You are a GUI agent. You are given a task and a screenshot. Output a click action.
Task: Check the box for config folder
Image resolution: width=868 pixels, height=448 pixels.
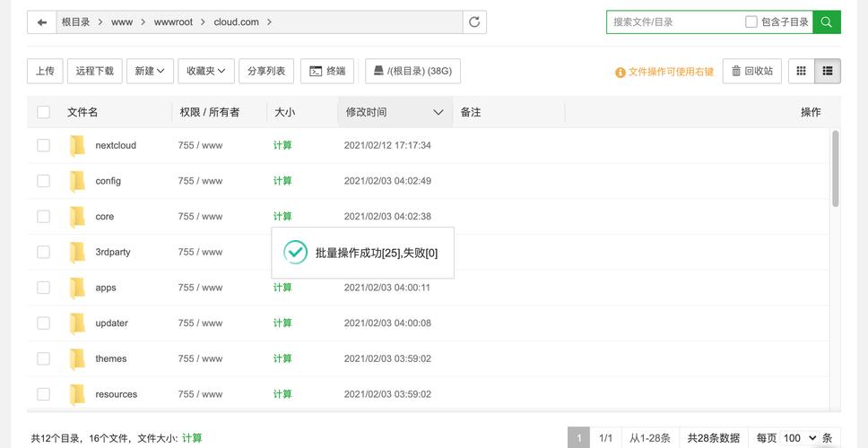43,181
